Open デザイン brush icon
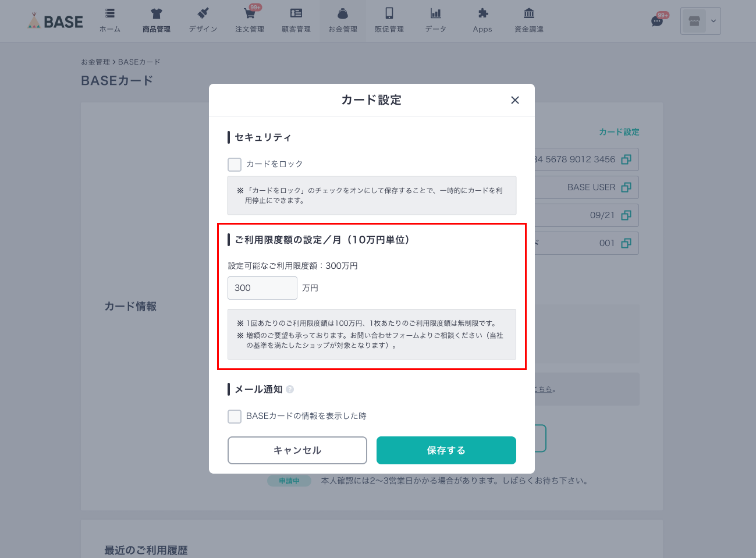The height and width of the screenshot is (558, 756). pos(203,13)
